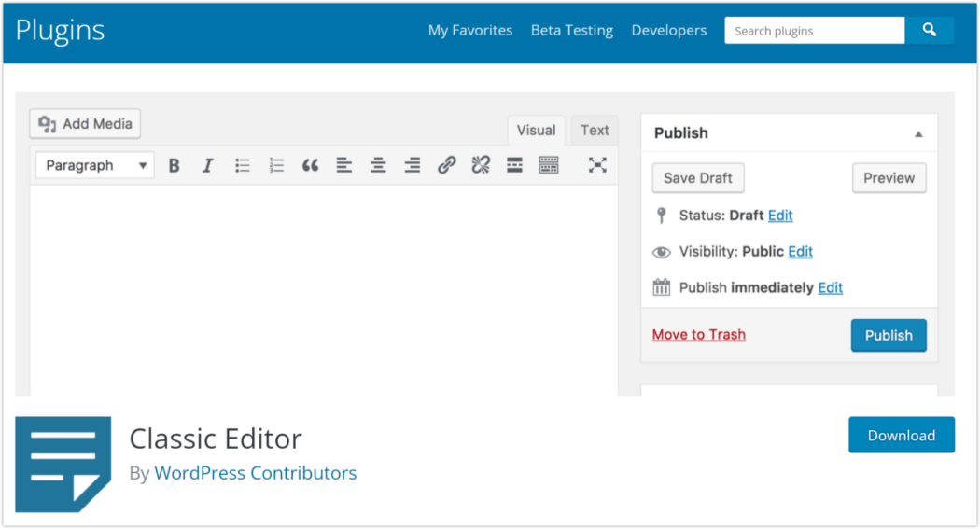Switch to the Text editor tab

pyautogui.click(x=595, y=131)
